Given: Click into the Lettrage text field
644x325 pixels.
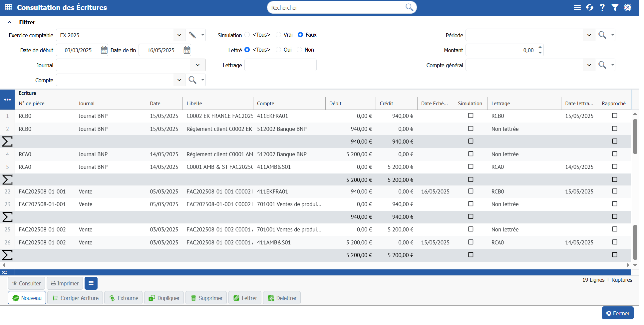Looking at the screenshot, I should click(280, 65).
